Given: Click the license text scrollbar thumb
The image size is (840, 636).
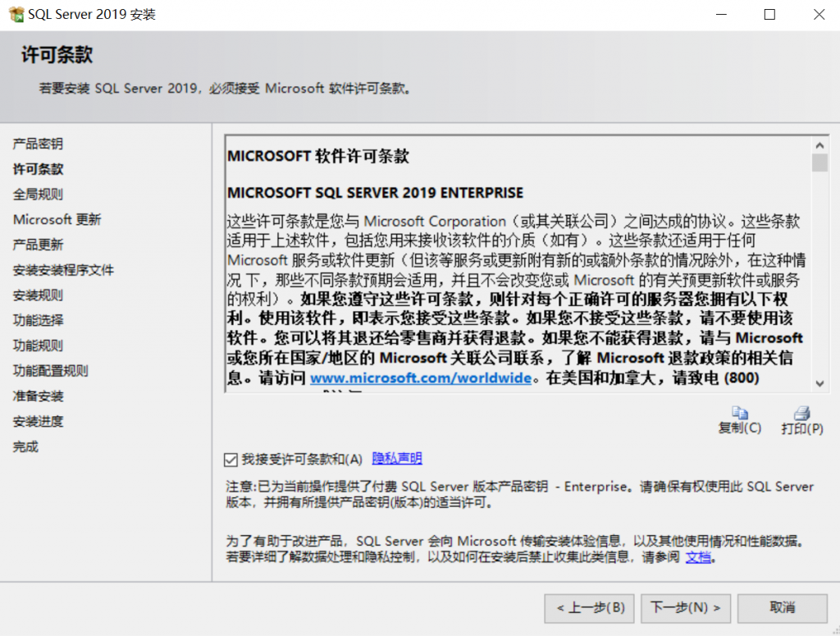Looking at the screenshot, I should (x=819, y=162).
